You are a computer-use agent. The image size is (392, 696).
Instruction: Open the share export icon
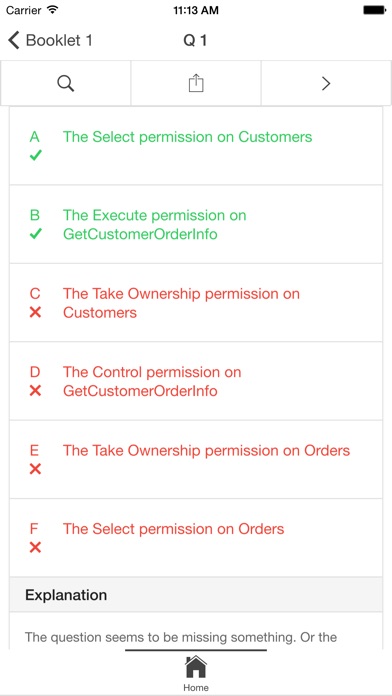pyautogui.click(x=196, y=83)
